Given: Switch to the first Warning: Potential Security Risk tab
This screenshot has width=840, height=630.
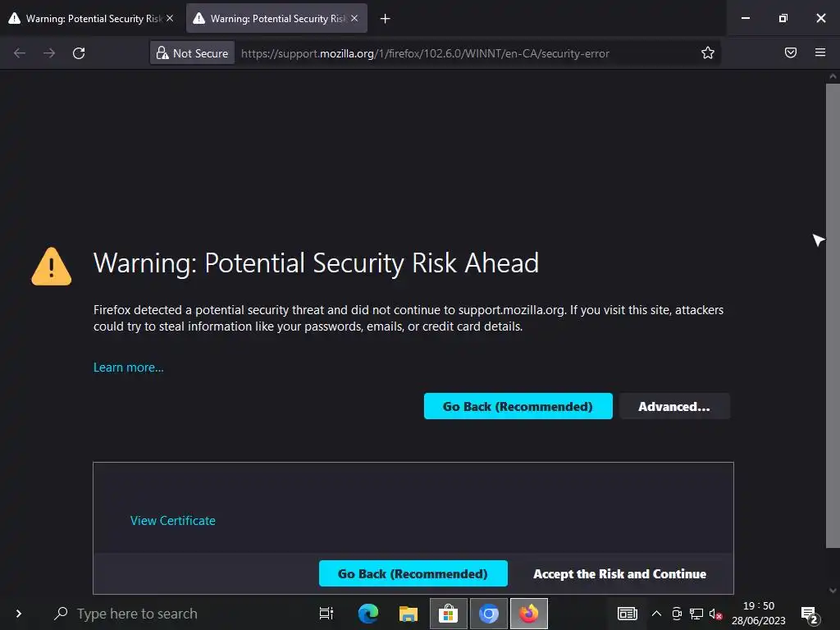Looking at the screenshot, I should pos(91,18).
